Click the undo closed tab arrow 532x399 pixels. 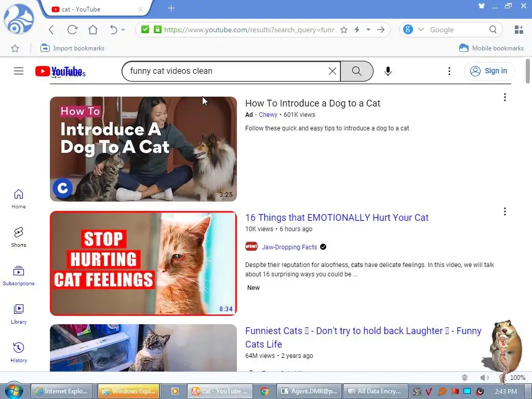(113, 30)
